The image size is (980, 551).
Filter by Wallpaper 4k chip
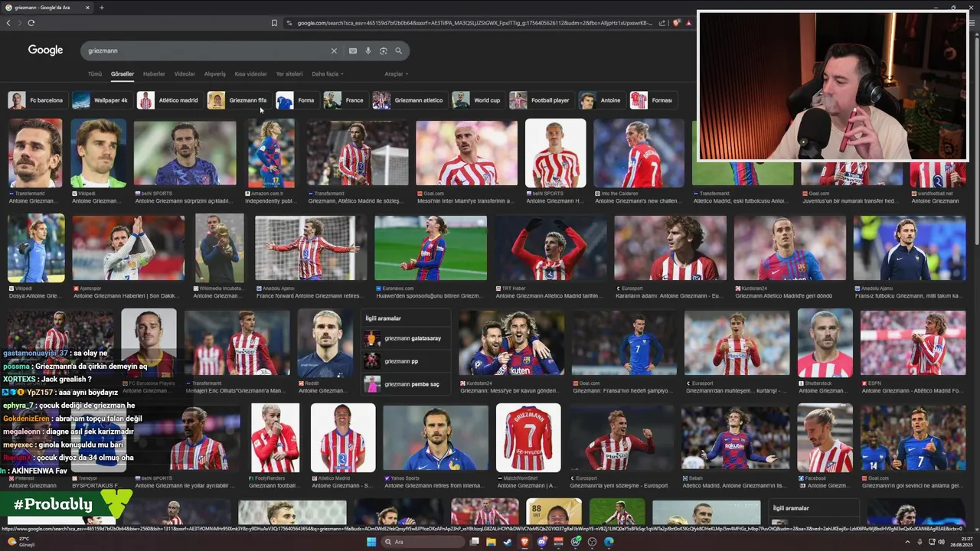pos(101,100)
